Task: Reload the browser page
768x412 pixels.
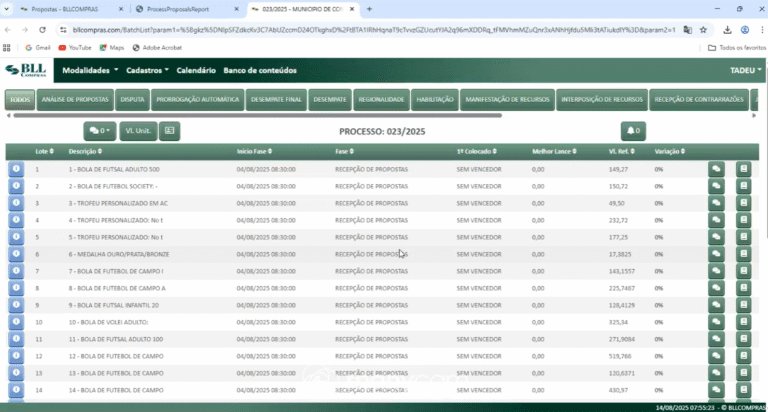Action: click(x=43, y=30)
